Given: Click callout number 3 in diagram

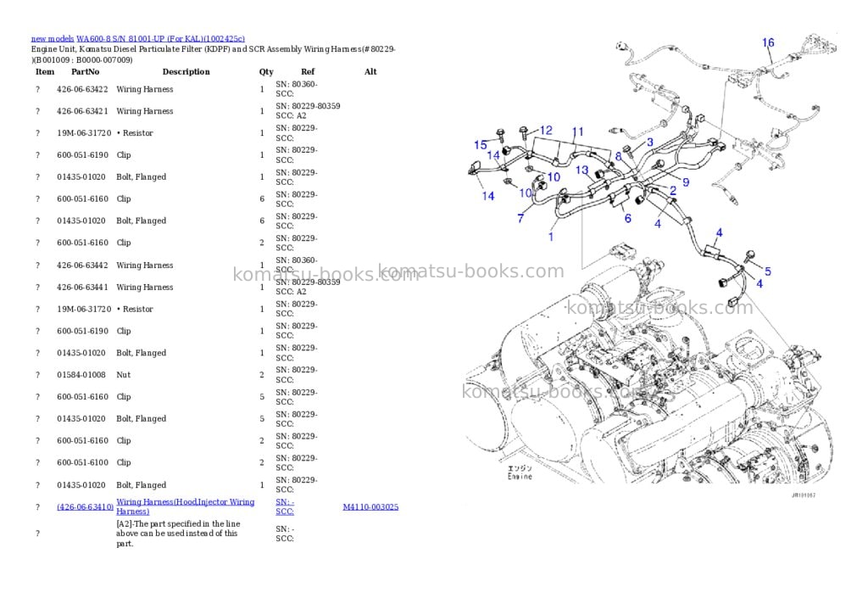Looking at the screenshot, I should pyautogui.click(x=650, y=143).
